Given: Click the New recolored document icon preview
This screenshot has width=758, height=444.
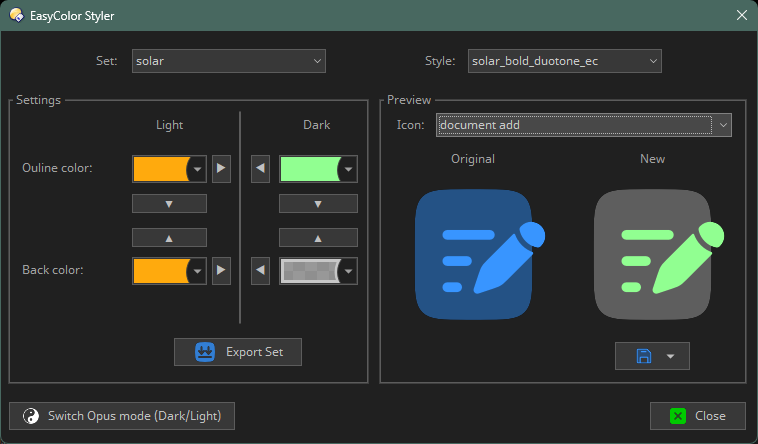Looking at the screenshot, I should click(x=659, y=254).
